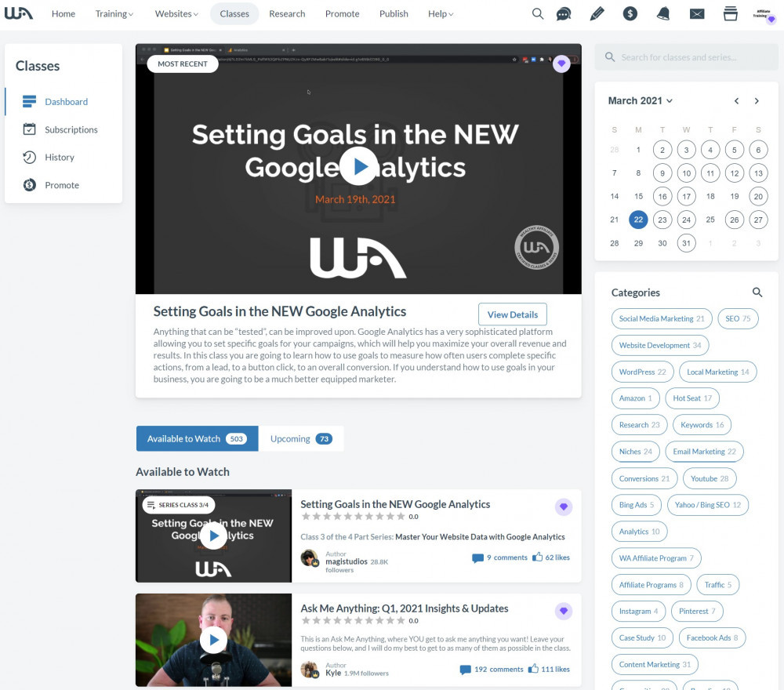Click the pencil write icon in header
Screen dimensions: 784x690
coord(597,14)
